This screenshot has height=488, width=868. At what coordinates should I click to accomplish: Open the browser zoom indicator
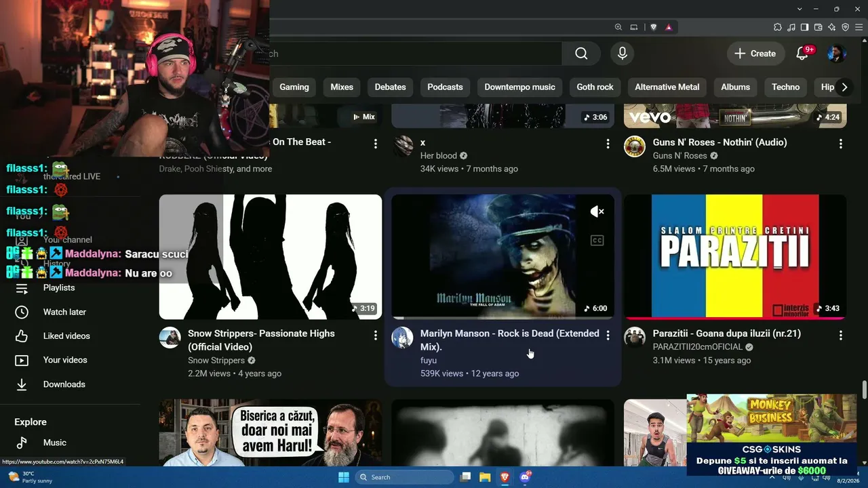coord(618,27)
